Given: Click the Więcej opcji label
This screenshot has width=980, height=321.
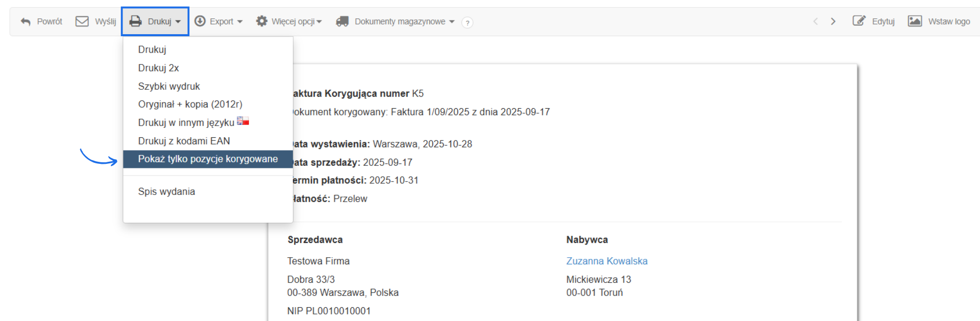Looking at the screenshot, I should 293,21.
